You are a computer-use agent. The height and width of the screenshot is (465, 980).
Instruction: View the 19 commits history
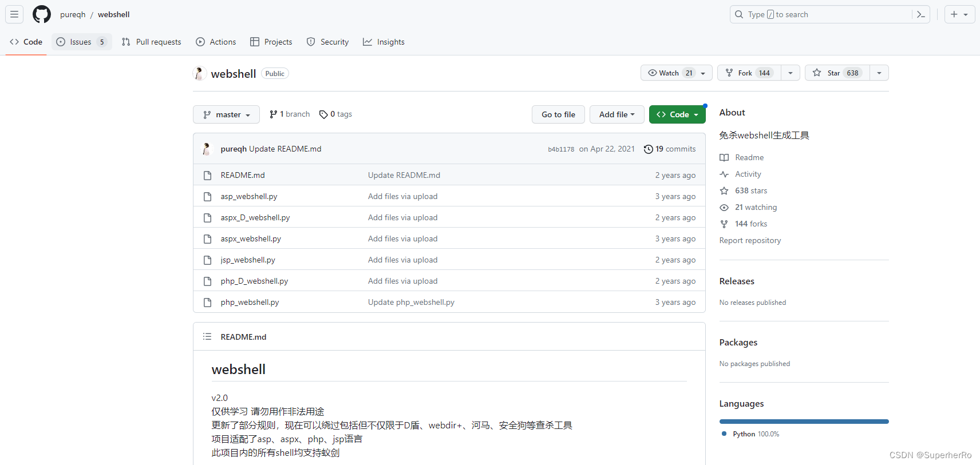point(670,149)
